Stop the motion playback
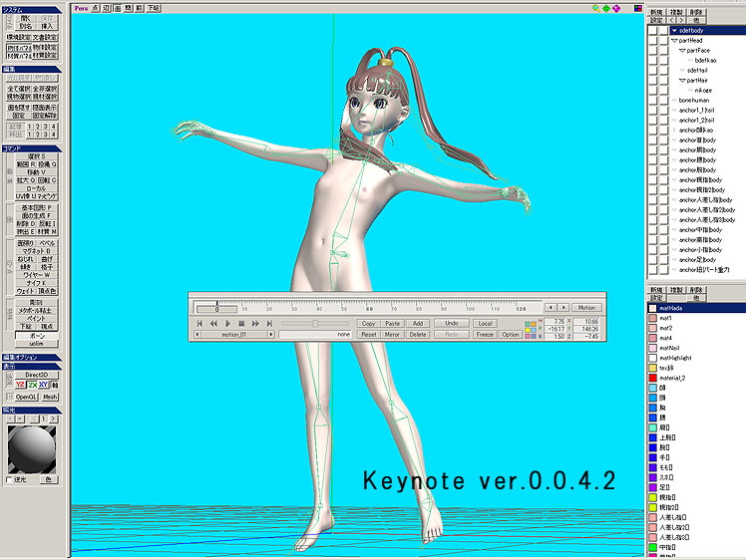The image size is (746, 560). [241, 323]
